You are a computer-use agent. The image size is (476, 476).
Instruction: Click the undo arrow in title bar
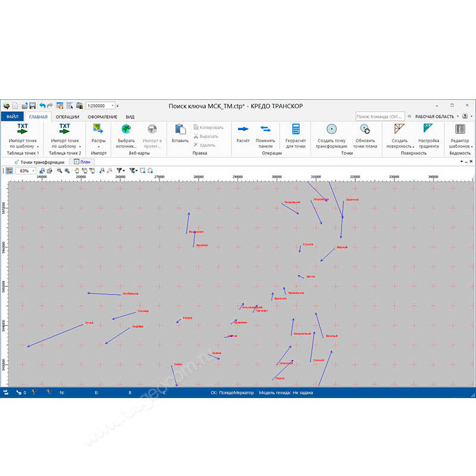coord(43,105)
